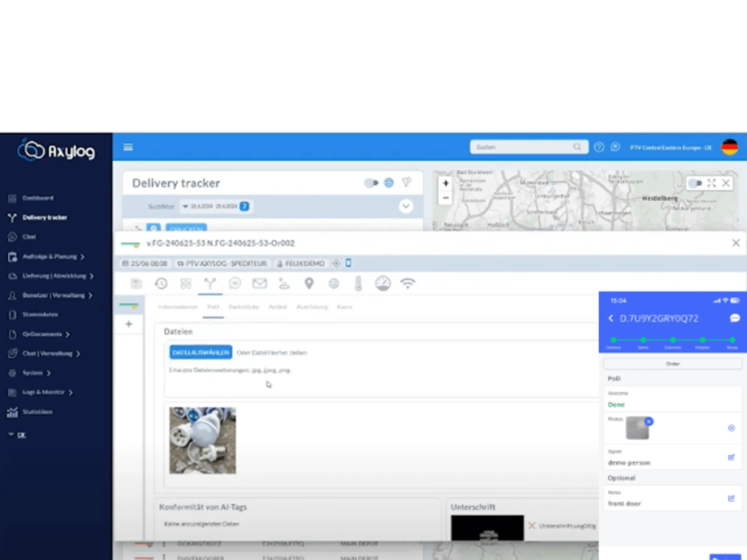
Task: Edit the Signer field on phone
Action: (731, 457)
